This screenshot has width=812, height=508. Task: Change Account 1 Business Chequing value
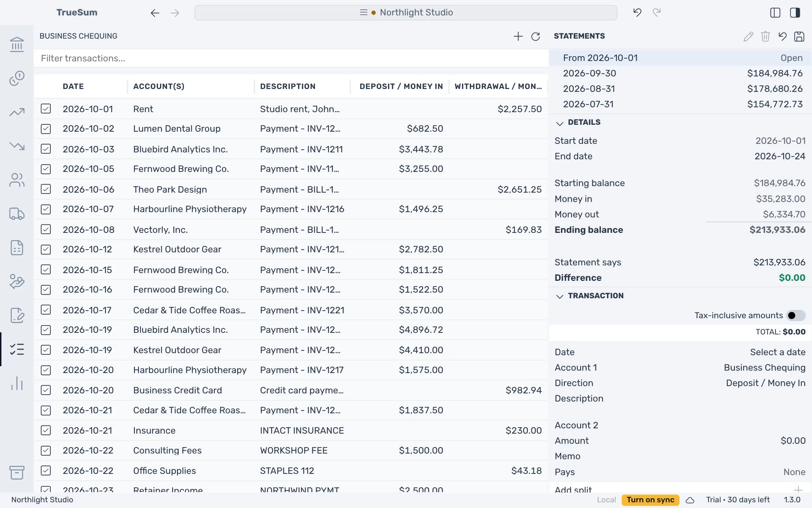pos(764,367)
